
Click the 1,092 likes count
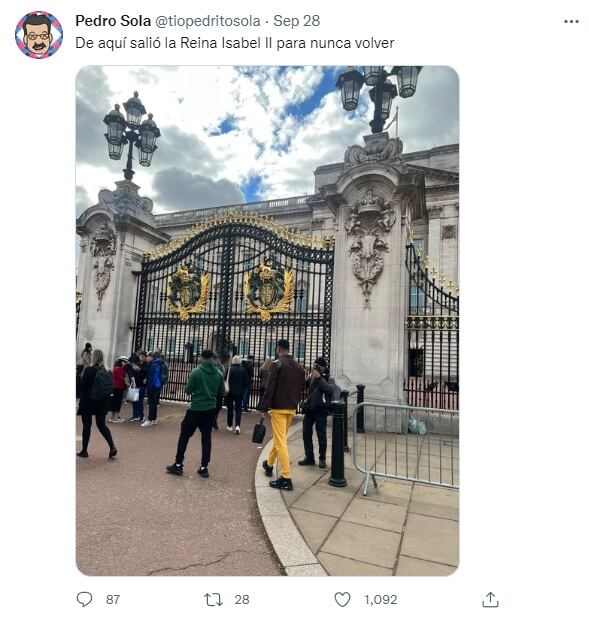pos(381,600)
